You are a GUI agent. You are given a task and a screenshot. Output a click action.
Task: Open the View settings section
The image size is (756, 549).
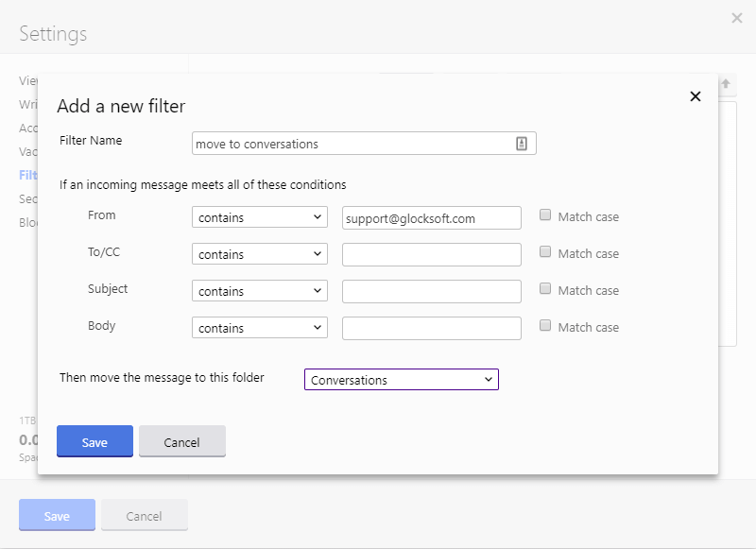26,81
